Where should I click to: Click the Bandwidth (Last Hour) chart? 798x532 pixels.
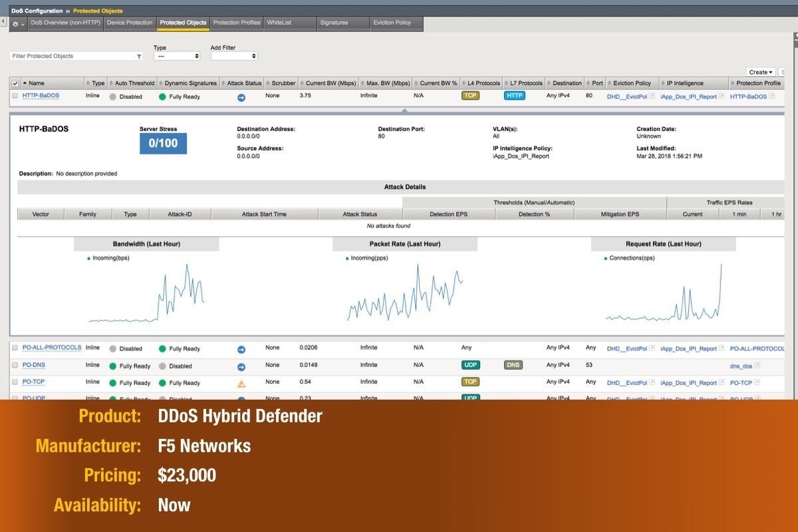click(x=146, y=292)
